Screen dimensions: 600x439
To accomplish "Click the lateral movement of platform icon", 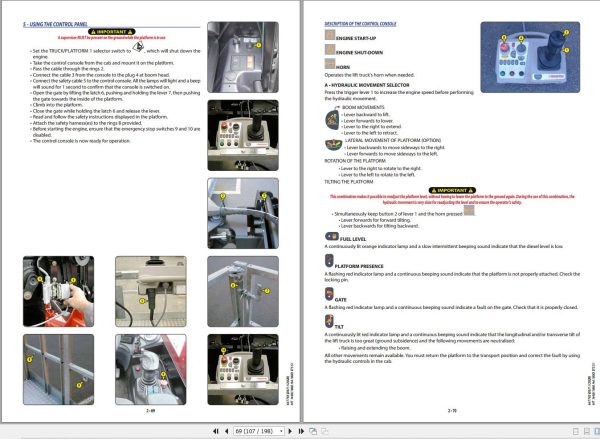I will pos(333,145).
